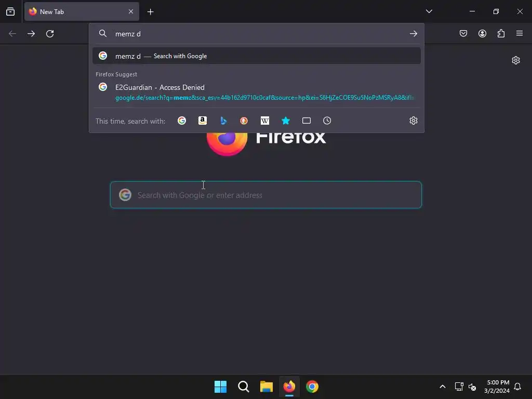This screenshot has width=532, height=399.
Task: Launch Chrome from taskbar
Action: tap(312, 387)
